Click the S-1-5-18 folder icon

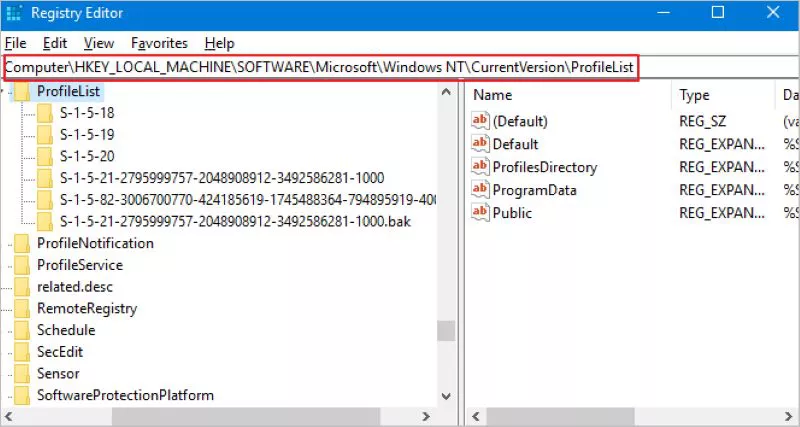45,113
